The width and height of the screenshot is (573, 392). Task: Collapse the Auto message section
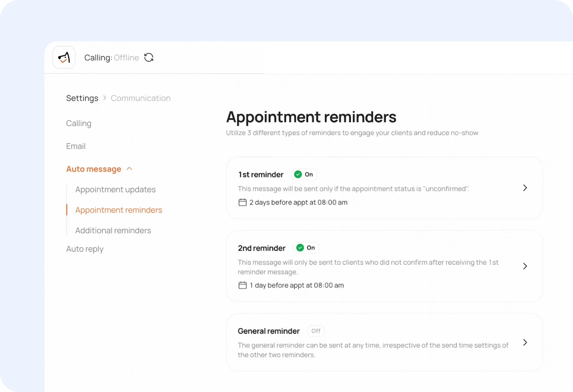[x=129, y=168]
